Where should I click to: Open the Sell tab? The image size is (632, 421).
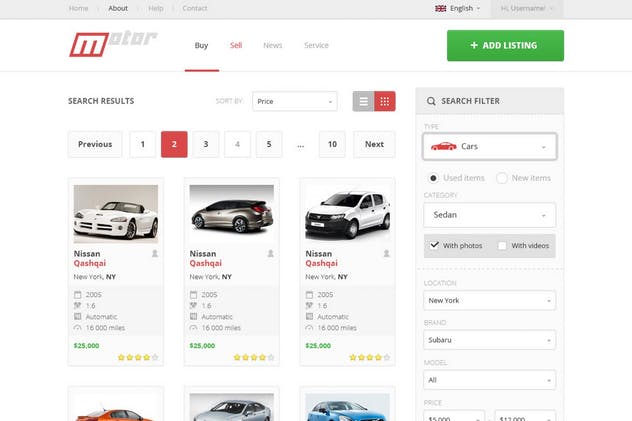pyautogui.click(x=236, y=45)
